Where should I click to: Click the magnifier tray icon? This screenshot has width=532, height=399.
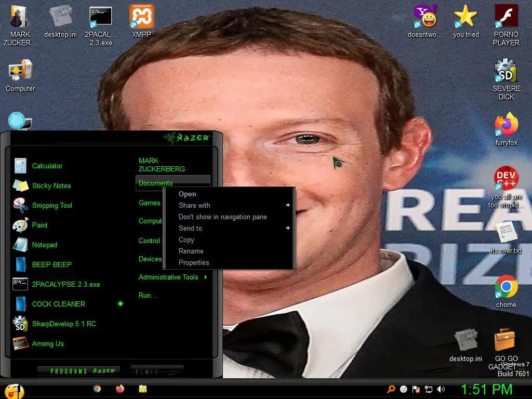391,389
